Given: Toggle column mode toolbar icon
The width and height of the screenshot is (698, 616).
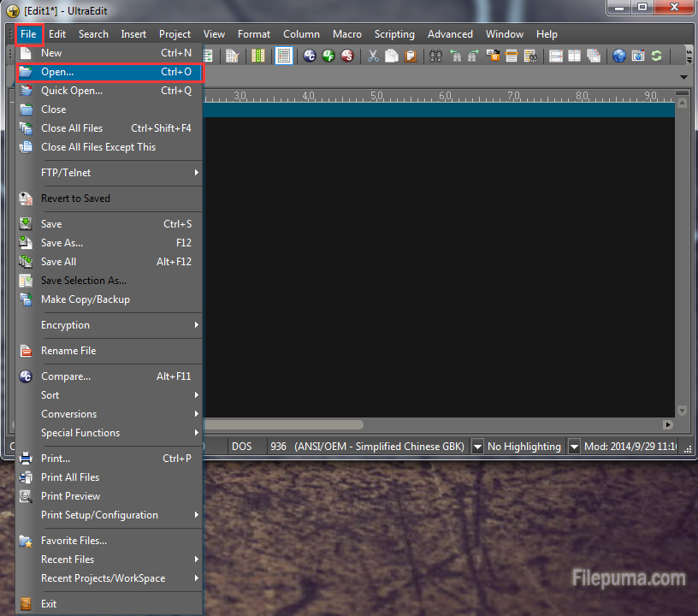Looking at the screenshot, I should click(258, 56).
